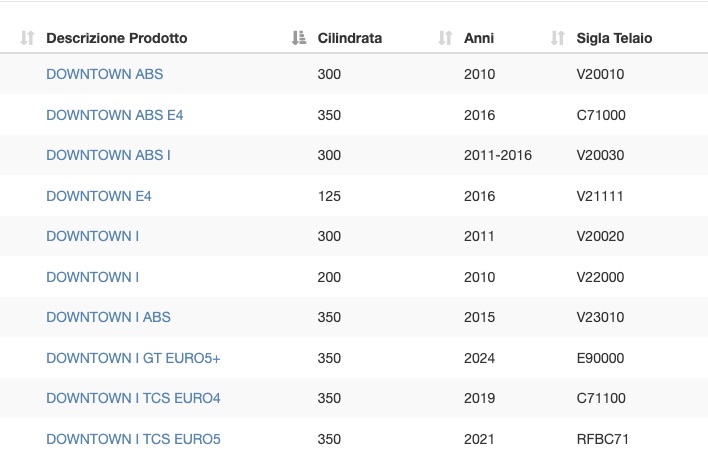Sort by the icon left of Descrizione Prodotto

(27, 38)
